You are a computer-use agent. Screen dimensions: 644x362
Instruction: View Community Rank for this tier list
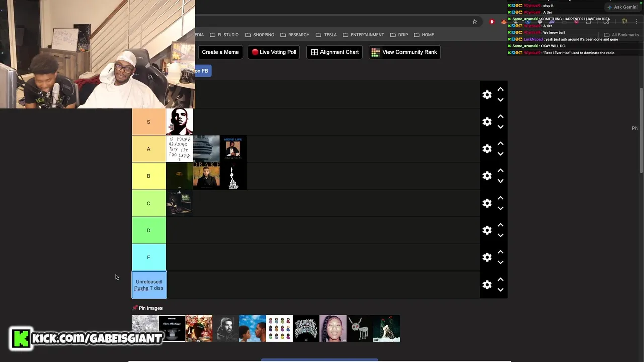405,52
